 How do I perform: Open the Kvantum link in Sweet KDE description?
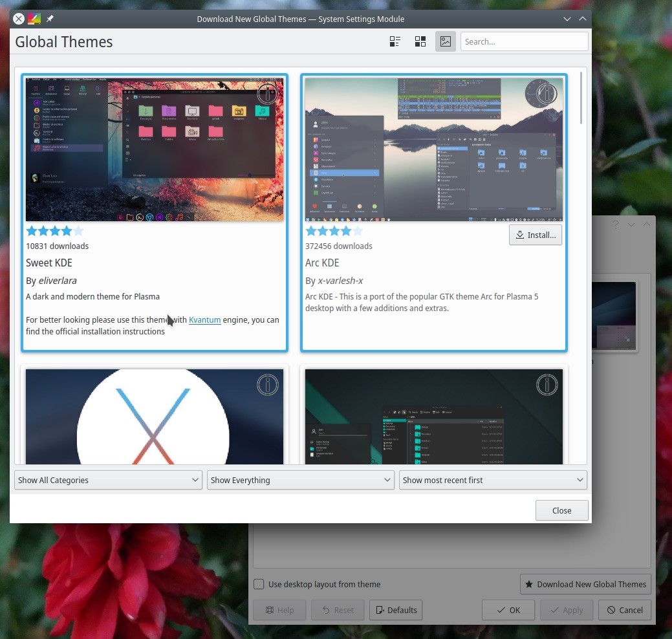(204, 319)
